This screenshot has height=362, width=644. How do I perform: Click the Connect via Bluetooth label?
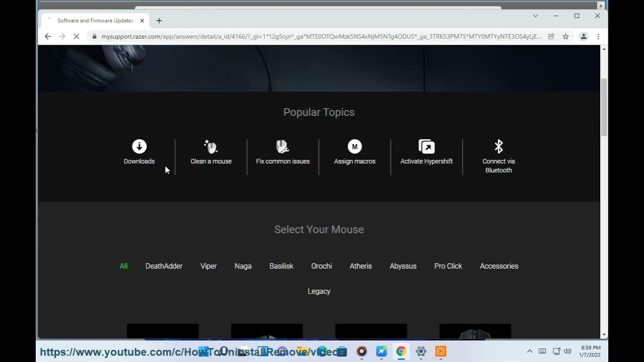click(x=499, y=166)
